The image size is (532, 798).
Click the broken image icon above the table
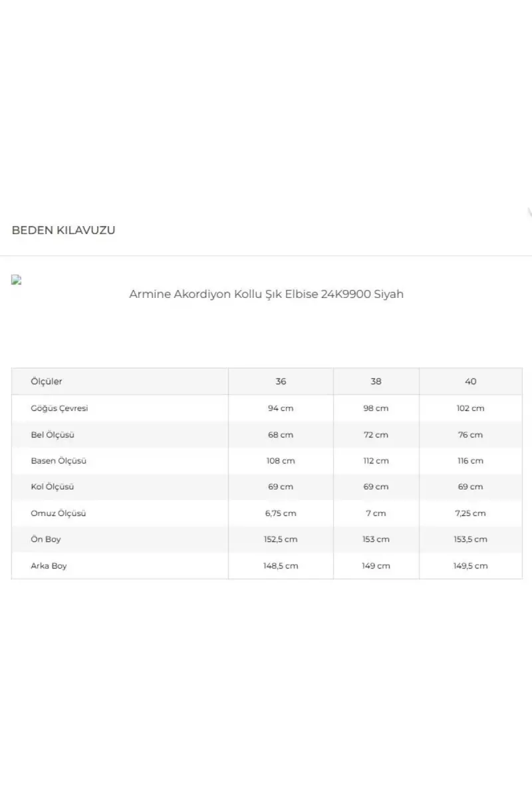coord(17,281)
